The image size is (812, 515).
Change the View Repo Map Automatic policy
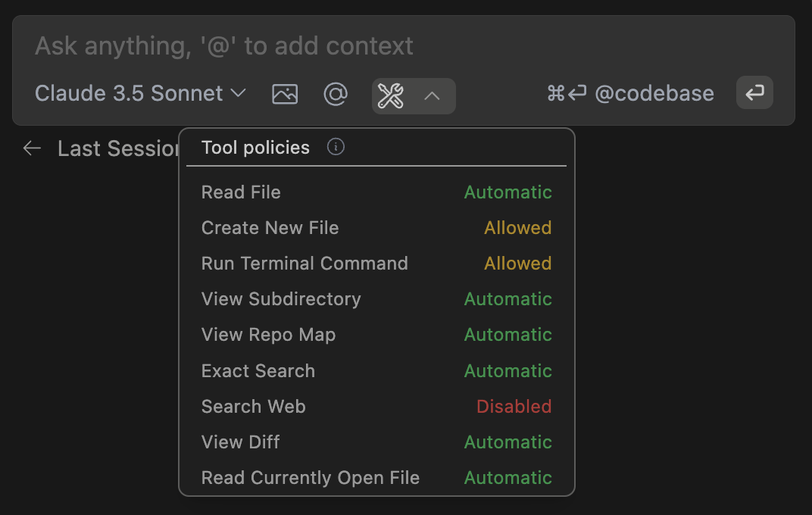pyautogui.click(x=507, y=335)
